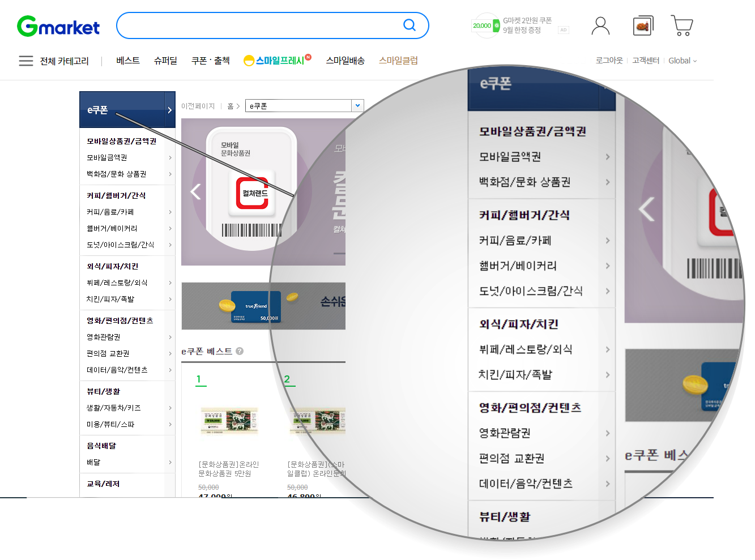
Task: Expand the 백화점/문화 상품권 row chevron
Action: click(x=170, y=174)
